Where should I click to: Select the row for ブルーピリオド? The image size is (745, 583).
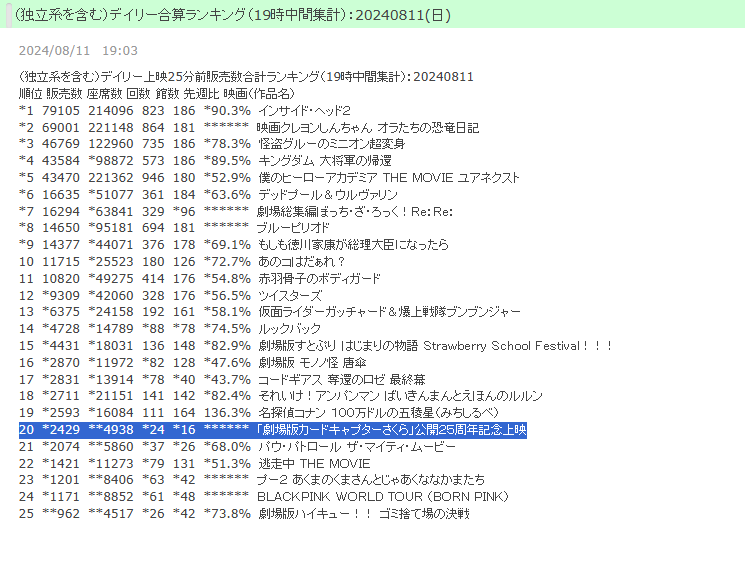[174, 228]
